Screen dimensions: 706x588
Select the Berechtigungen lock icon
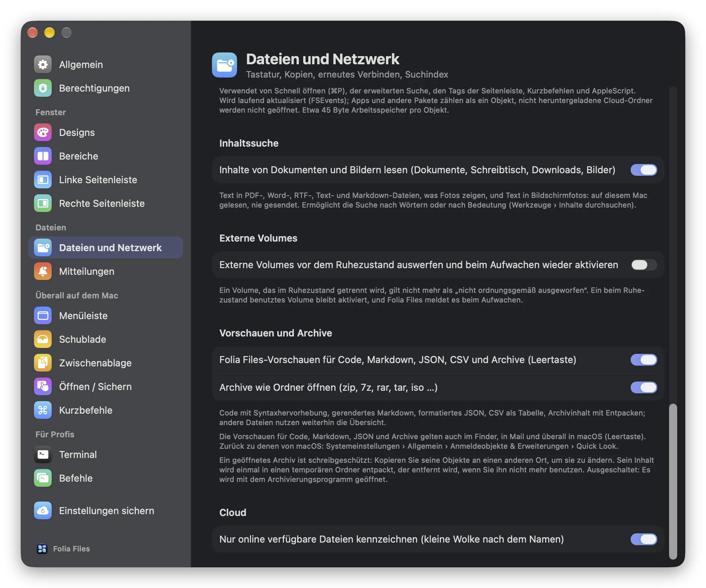click(x=43, y=88)
